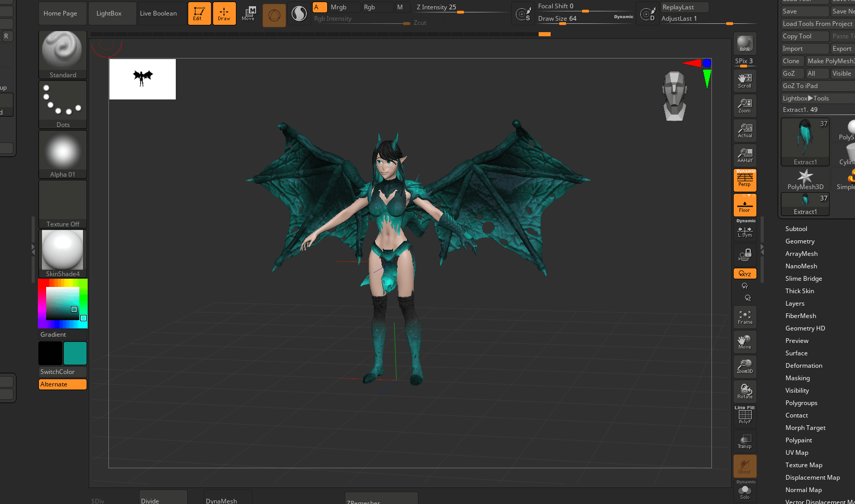
Task: Select the Rotate view icon
Action: pos(745,392)
